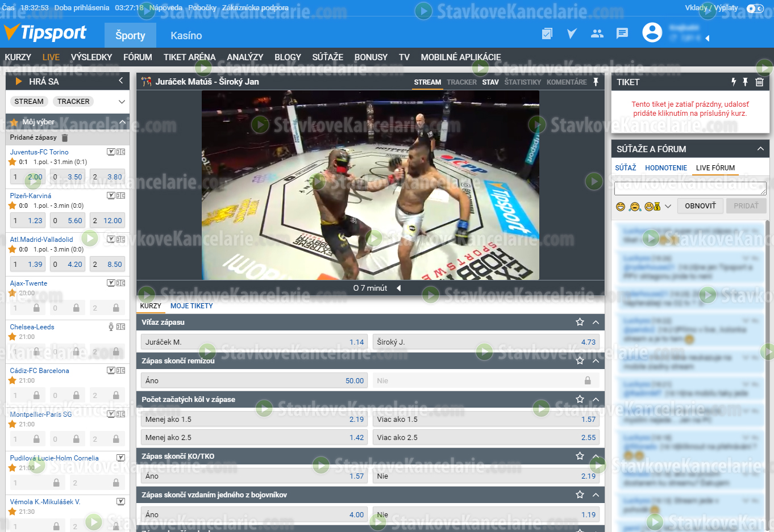Click the stream icon for Pudilová Lucie-Holm Cornelia
Viewport: 774px width, 532px height.
click(120, 458)
